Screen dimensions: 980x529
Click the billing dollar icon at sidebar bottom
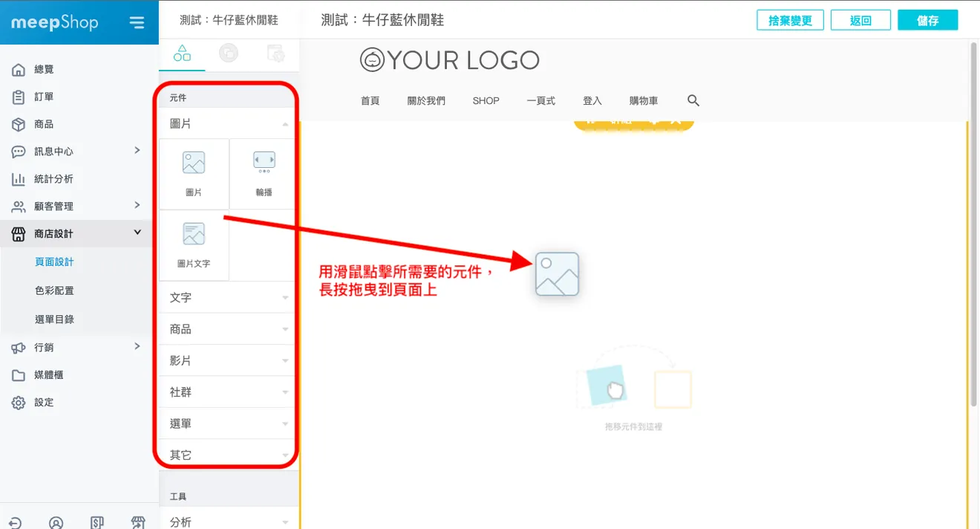point(97,522)
